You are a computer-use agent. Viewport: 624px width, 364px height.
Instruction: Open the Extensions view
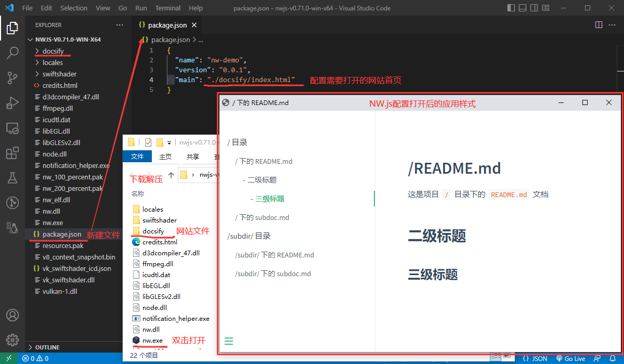click(x=12, y=153)
